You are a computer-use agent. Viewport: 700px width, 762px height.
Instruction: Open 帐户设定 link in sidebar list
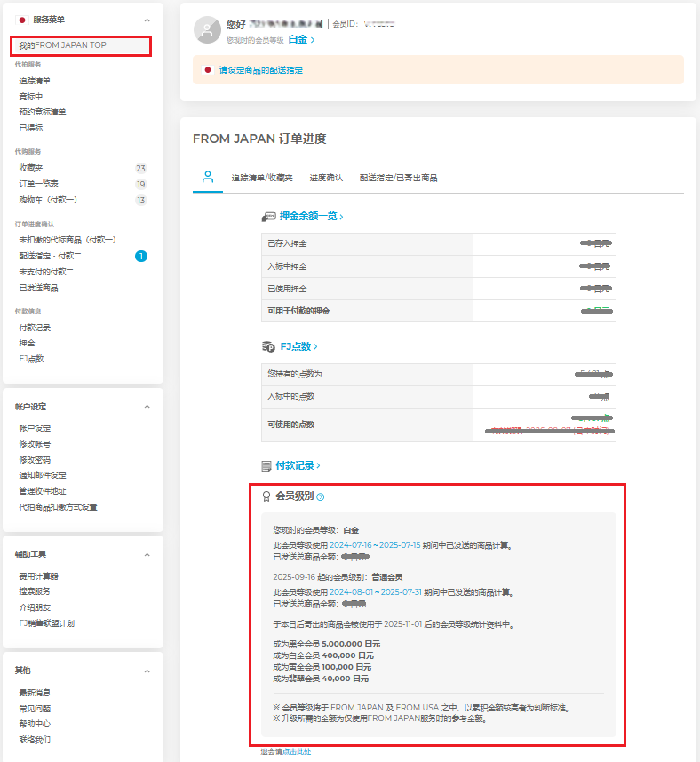pyautogui.click(x=35, y=428)
